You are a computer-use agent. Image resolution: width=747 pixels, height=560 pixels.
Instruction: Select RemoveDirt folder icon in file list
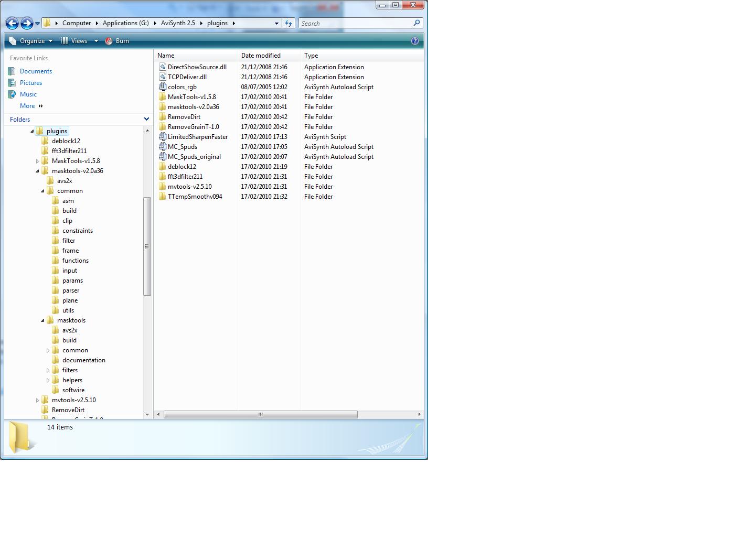click(x=163, y=117)
